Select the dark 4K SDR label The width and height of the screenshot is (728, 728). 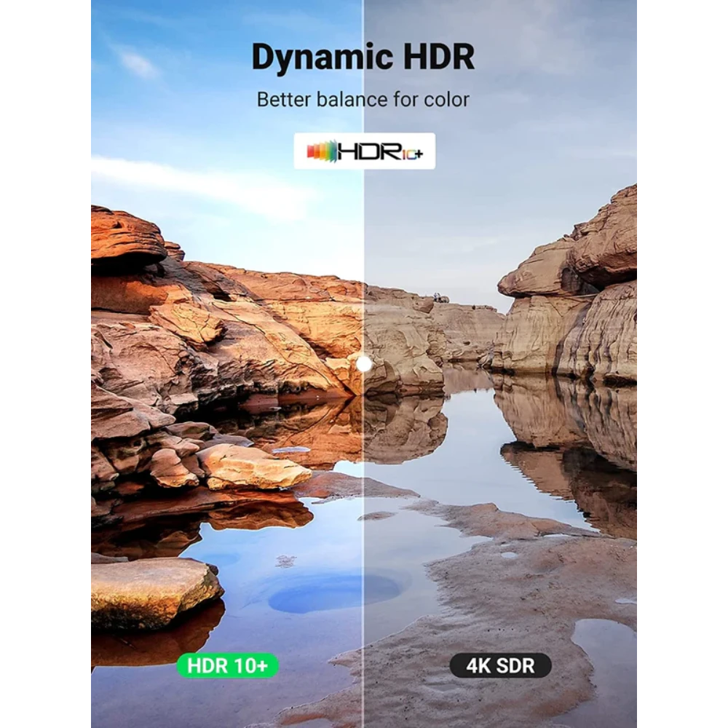500,665
